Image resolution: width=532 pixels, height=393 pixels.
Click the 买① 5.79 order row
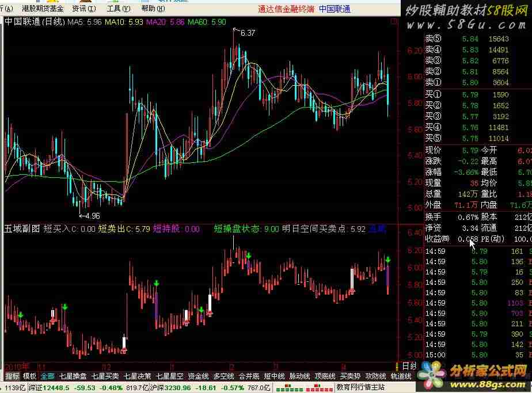468,94
